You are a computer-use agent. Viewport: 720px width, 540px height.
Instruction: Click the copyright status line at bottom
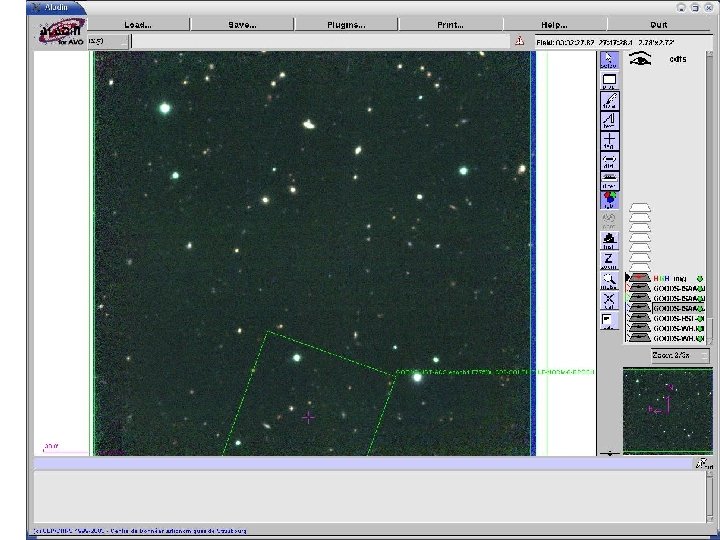point(140,531)
